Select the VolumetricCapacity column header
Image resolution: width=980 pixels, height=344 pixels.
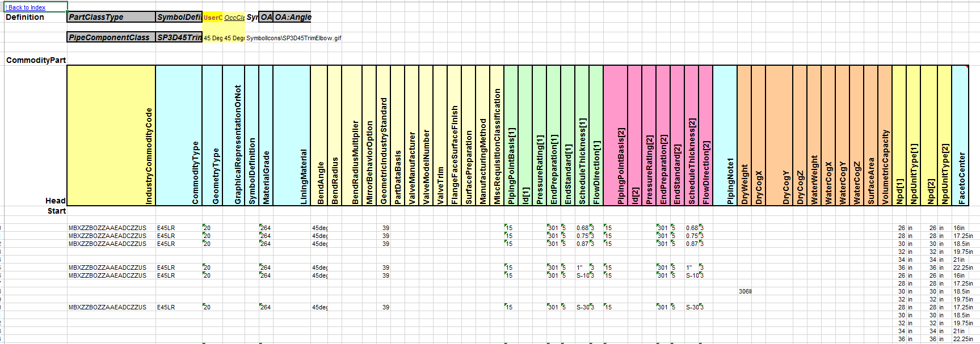click(885, 135)
